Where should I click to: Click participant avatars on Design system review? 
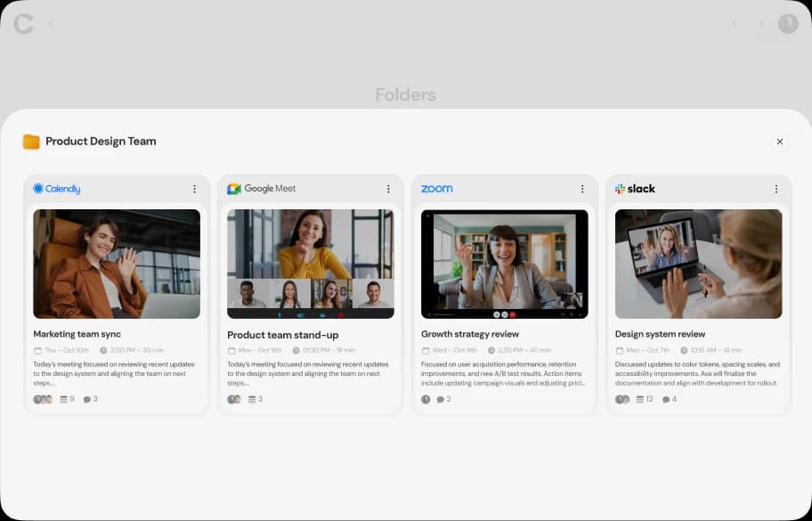[x=621, y=399]
